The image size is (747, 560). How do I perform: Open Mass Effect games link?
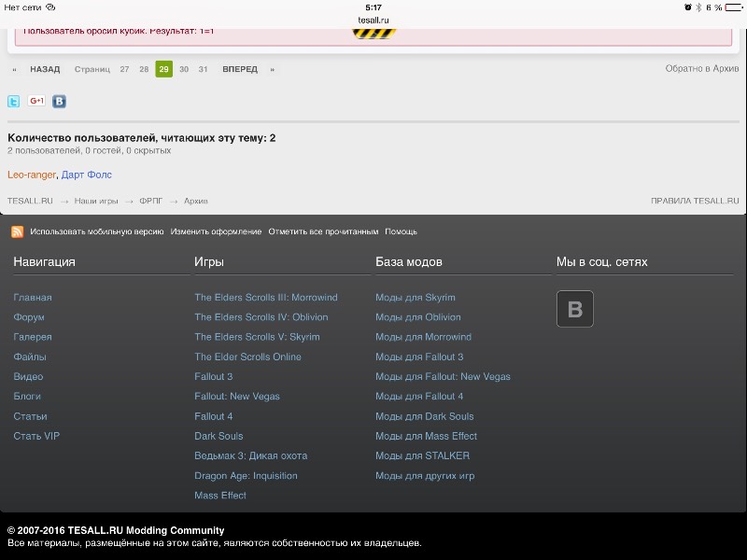pos(220,496)
